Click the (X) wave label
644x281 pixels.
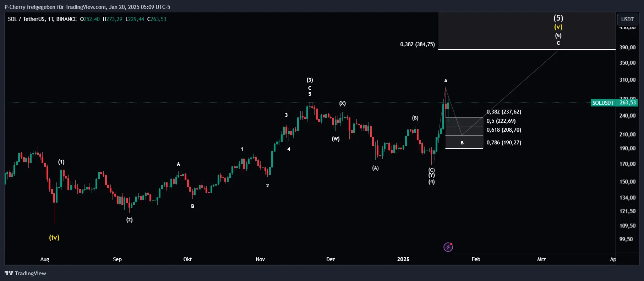pos(343,103)
